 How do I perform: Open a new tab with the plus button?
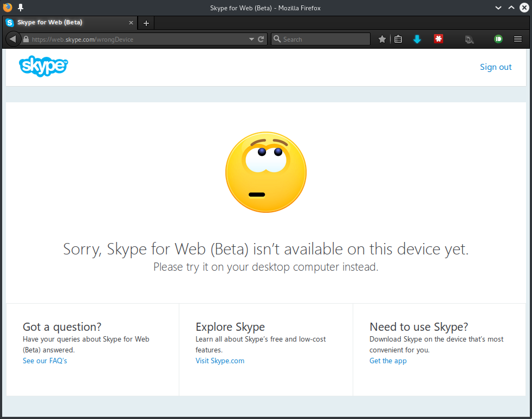[146, 23]
